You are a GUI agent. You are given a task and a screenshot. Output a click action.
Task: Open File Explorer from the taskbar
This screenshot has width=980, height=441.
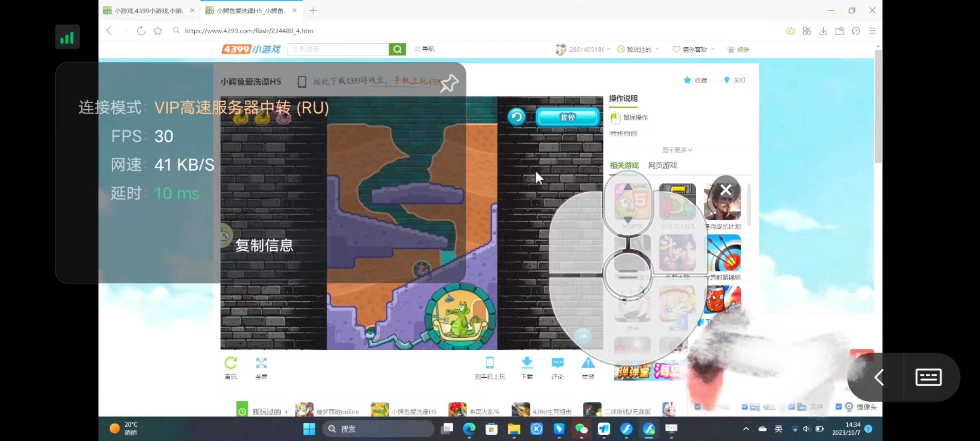coord(514,429)
